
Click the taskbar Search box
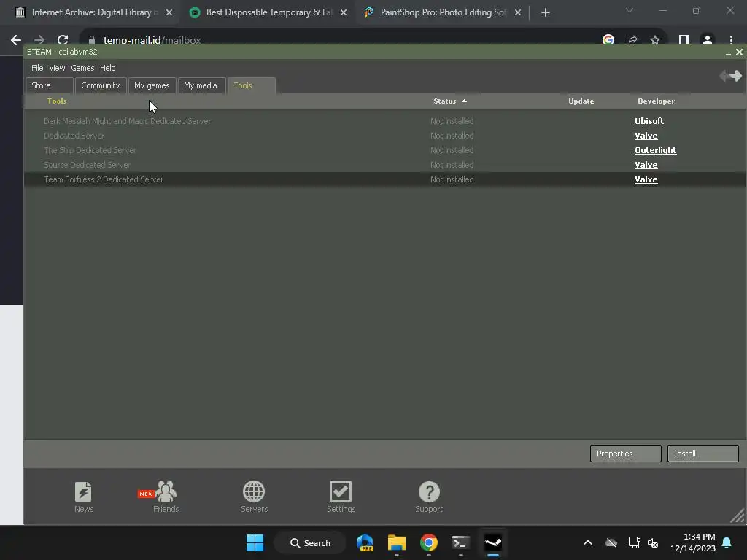[x=310, y=542]
